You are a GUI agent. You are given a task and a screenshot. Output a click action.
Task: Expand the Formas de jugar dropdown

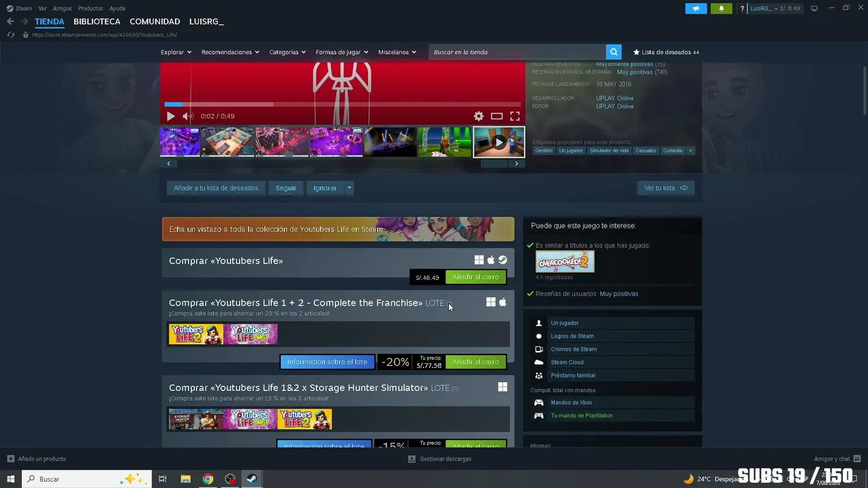coord(342,52)
